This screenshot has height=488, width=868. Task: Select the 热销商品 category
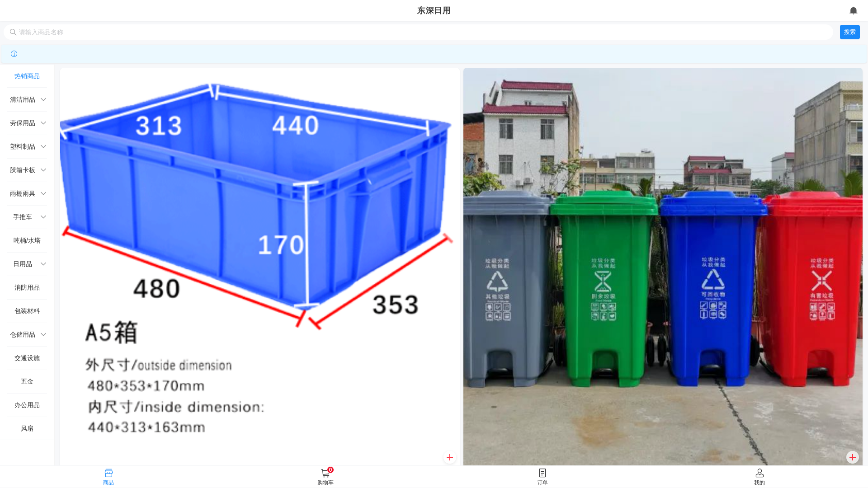click(x=27, y=76)
